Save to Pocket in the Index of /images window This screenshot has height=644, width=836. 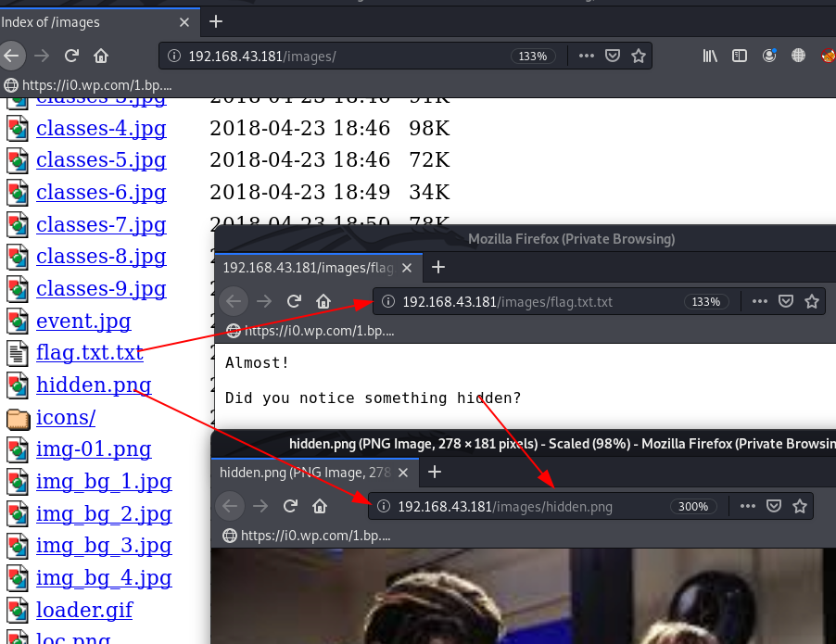pos(613,56)
